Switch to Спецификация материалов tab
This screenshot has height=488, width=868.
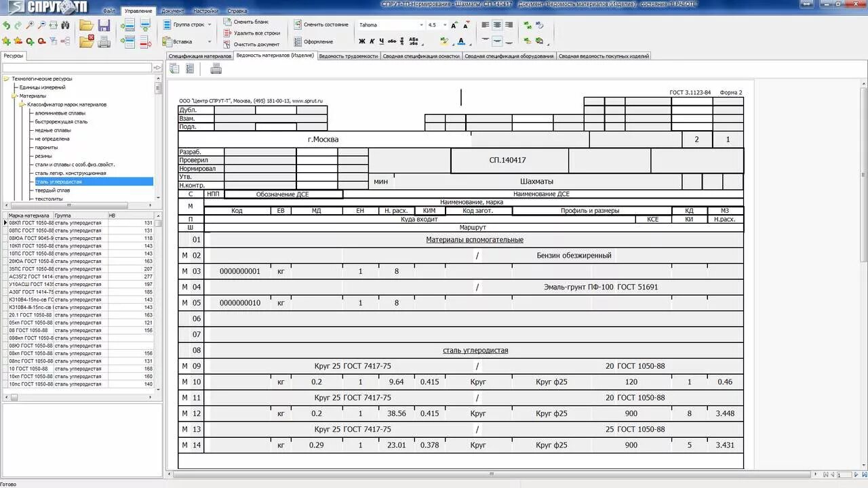(200, 56)
